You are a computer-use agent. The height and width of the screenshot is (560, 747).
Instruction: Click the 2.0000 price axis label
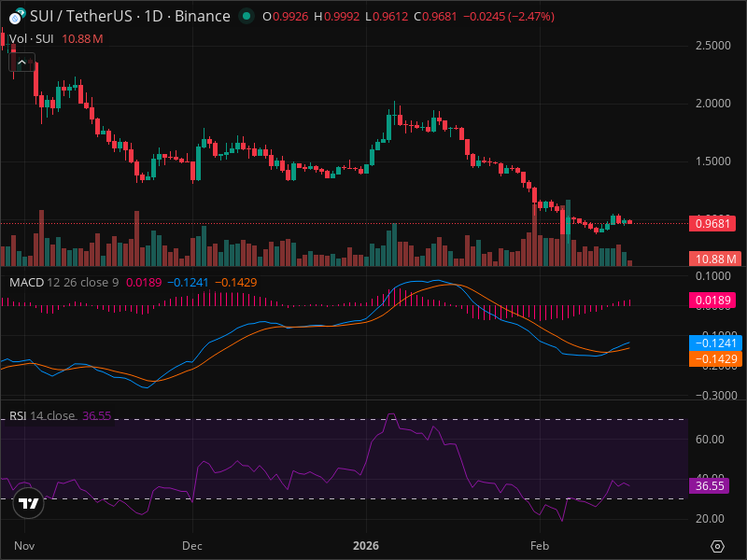[x=712, y=104]
